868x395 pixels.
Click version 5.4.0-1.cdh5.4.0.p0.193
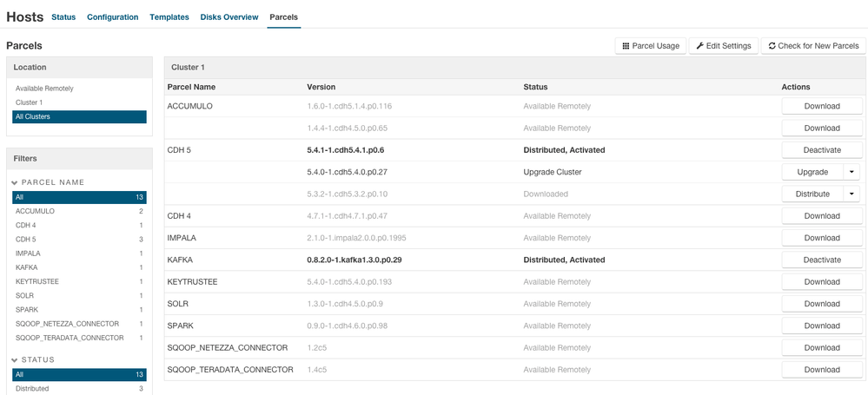(349, 282)
